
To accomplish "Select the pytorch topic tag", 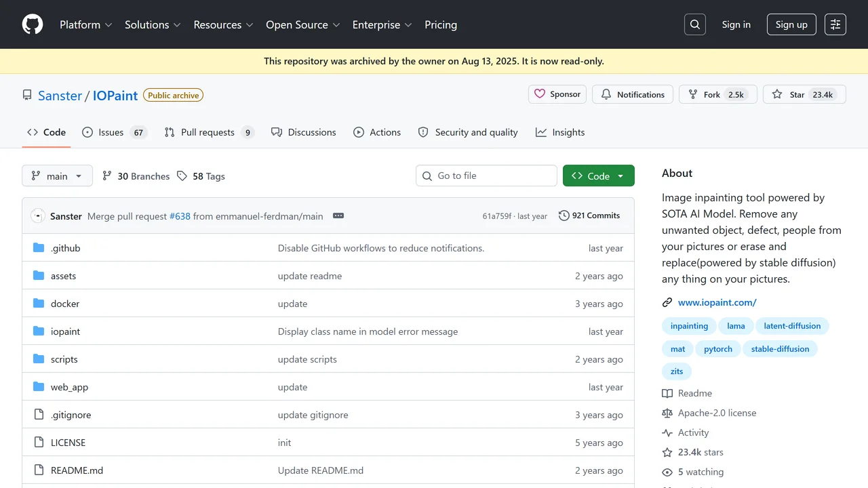I will pyautogui.click(x=718, y=349).
